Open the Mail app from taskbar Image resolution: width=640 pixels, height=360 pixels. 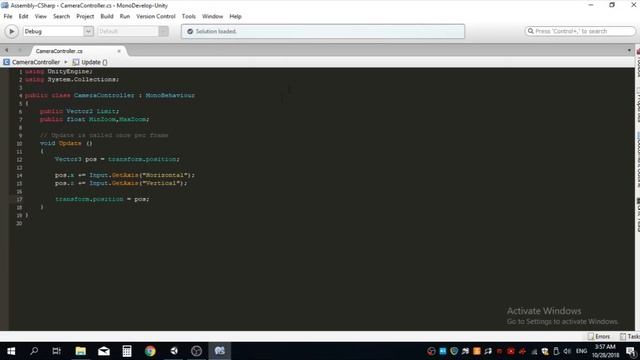pyautogui.click(x=104, y=351)
